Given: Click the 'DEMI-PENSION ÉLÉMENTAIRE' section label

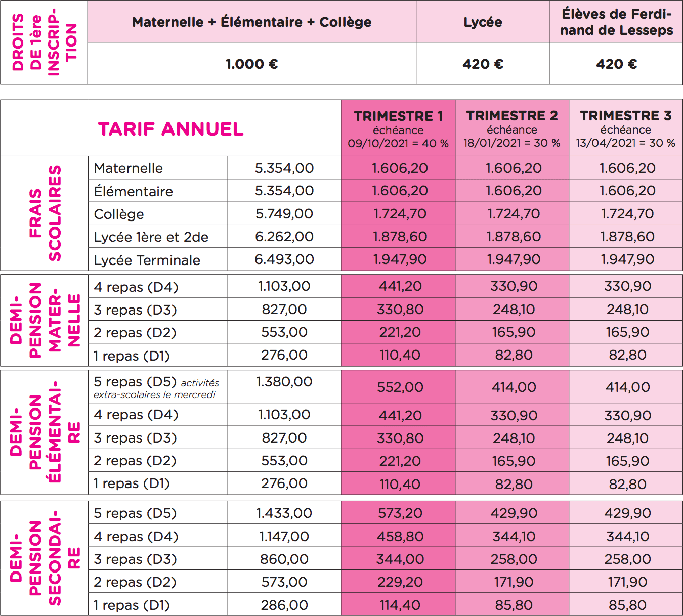Looking at the screenshot, I should coord(45,432).
